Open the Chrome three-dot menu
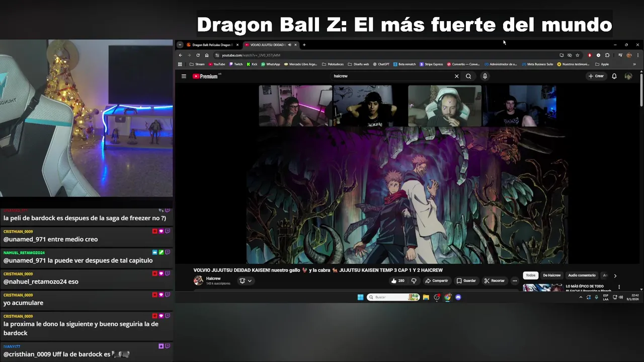The image size is (644, 362). tap(638, 55)
